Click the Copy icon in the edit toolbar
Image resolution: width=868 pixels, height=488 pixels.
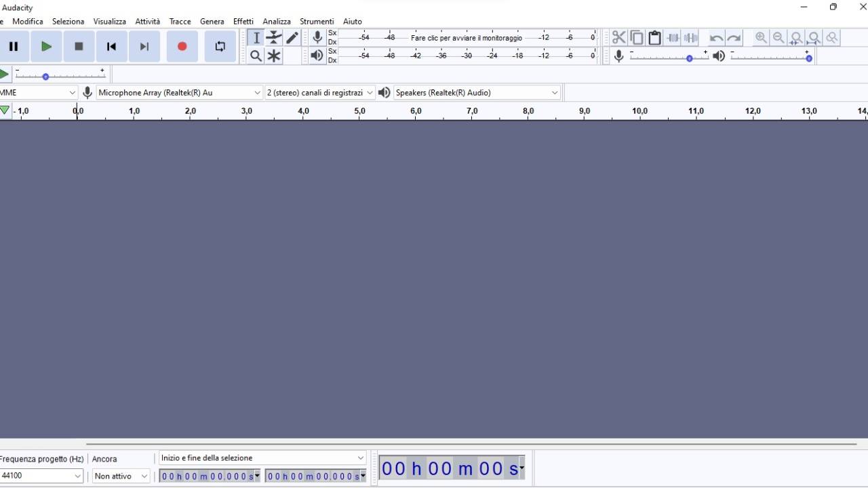637,38
